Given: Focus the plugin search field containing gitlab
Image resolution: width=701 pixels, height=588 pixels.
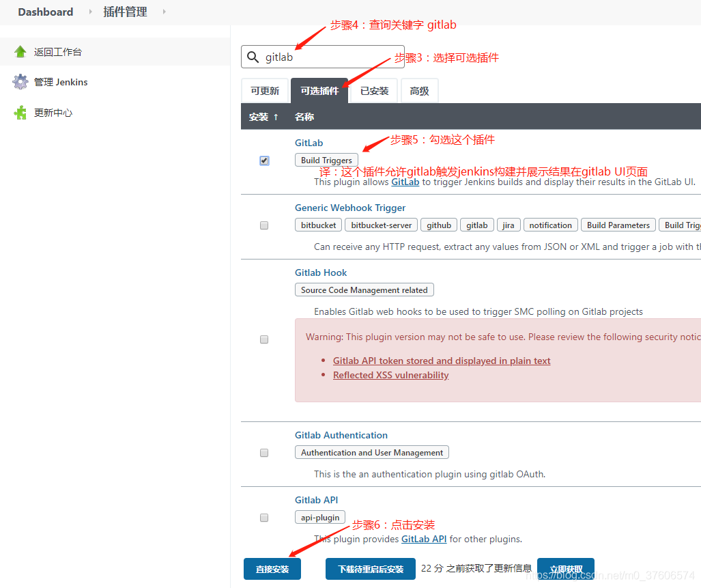Looking at the screenshot, I should [x=323, y=57].
